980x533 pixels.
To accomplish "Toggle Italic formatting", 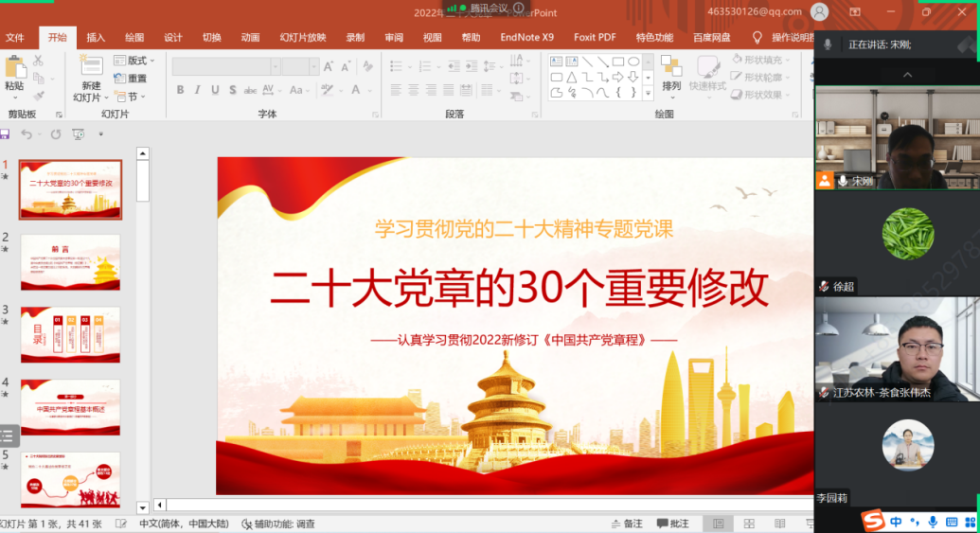I will (197, 91).
